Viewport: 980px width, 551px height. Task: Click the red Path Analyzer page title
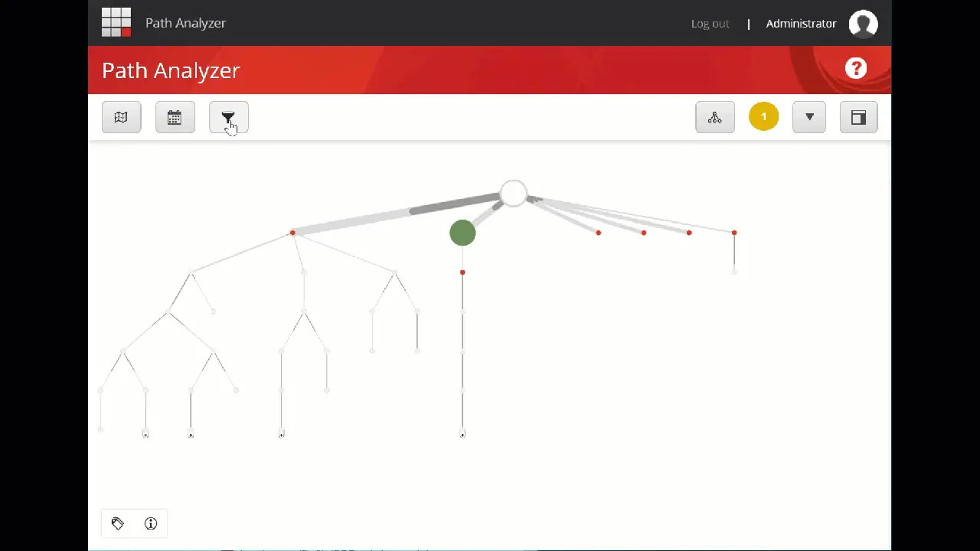point(171,70)
